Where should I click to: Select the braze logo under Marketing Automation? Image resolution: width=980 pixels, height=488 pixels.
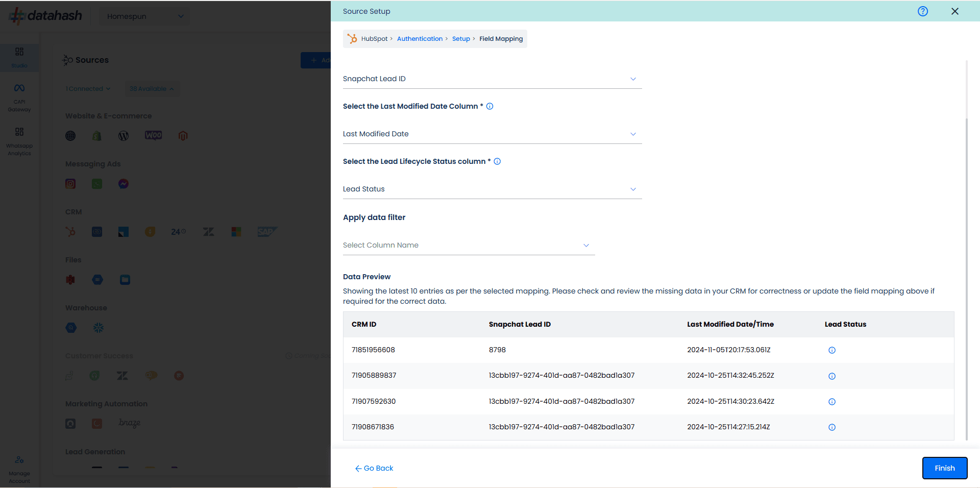(x=130, y=423)
